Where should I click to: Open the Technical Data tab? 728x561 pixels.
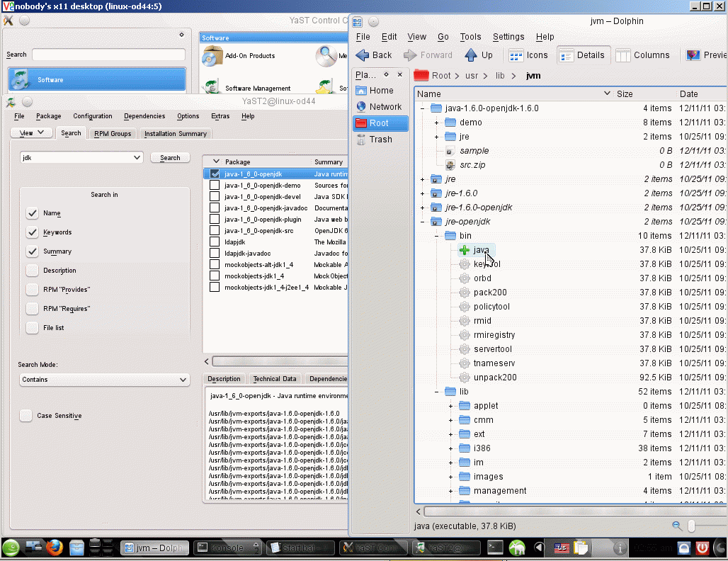(x=275, y=379)
